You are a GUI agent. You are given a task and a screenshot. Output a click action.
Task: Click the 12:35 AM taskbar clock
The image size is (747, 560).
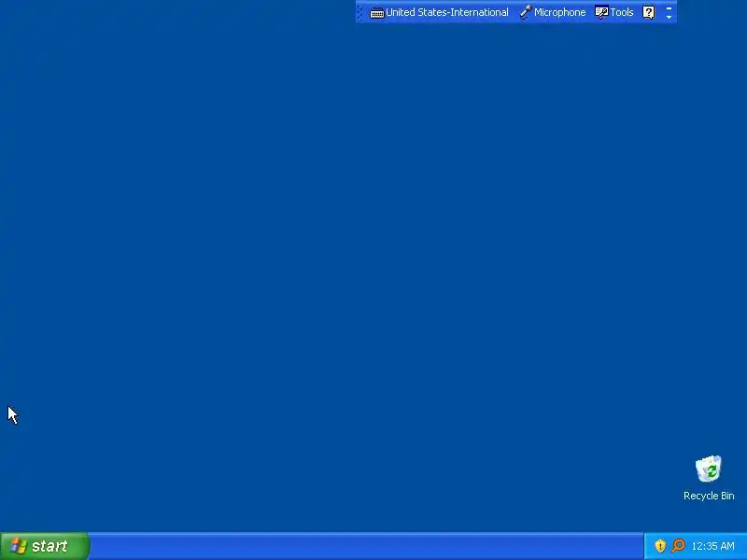click(712, 546)
